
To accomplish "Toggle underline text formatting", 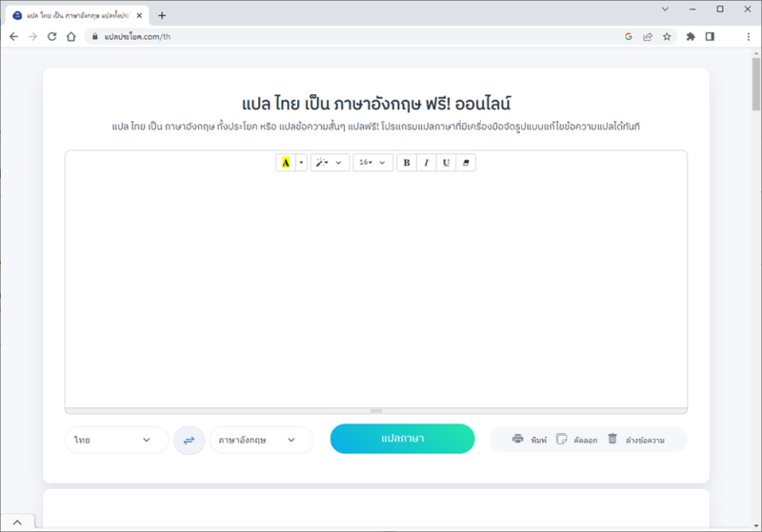I will 446,163.
